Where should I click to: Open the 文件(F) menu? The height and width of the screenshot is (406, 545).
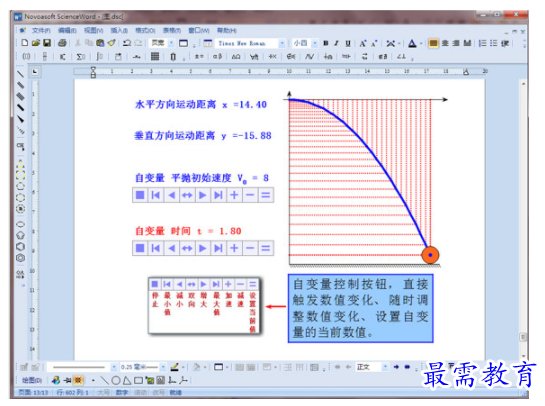(x=41, y=31)
